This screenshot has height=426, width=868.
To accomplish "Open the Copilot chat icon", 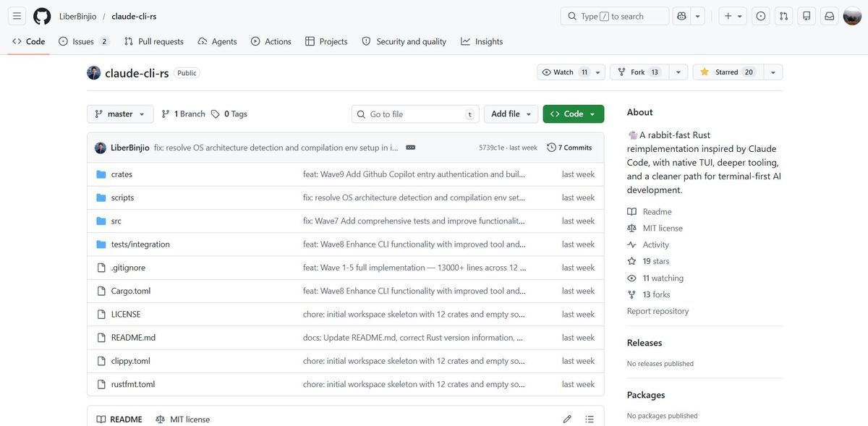I will [x=681, y=16].
